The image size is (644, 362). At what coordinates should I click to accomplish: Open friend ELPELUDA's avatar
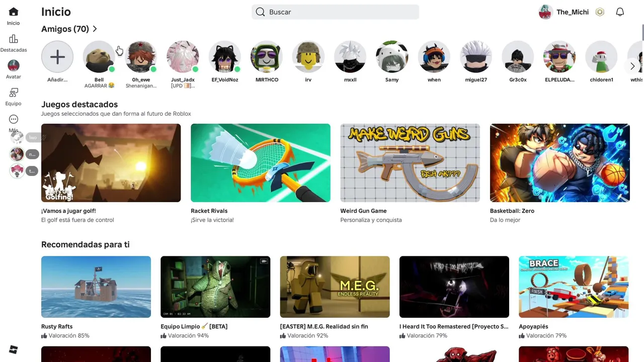click(559, 57)
